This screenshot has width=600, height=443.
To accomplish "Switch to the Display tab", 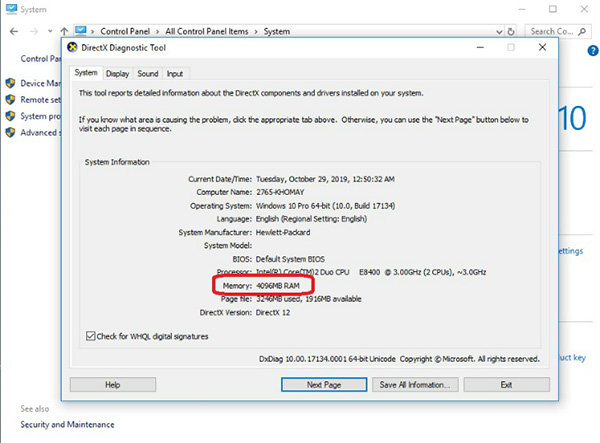I will click(118, 73).
